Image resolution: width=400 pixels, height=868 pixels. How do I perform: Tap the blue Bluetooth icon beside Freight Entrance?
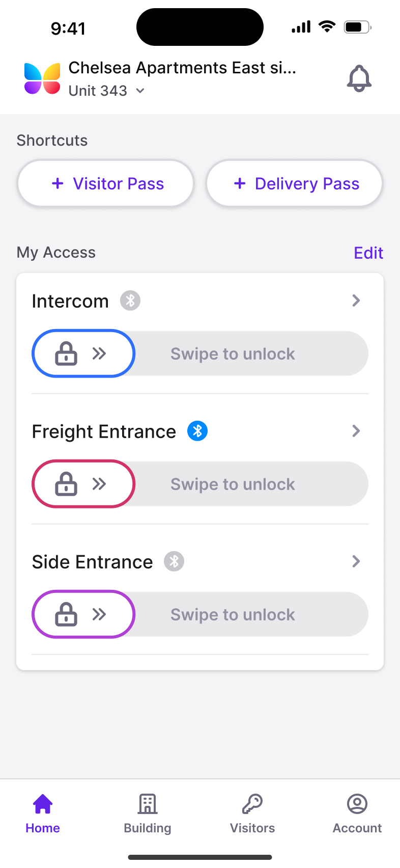coord(197,431)
